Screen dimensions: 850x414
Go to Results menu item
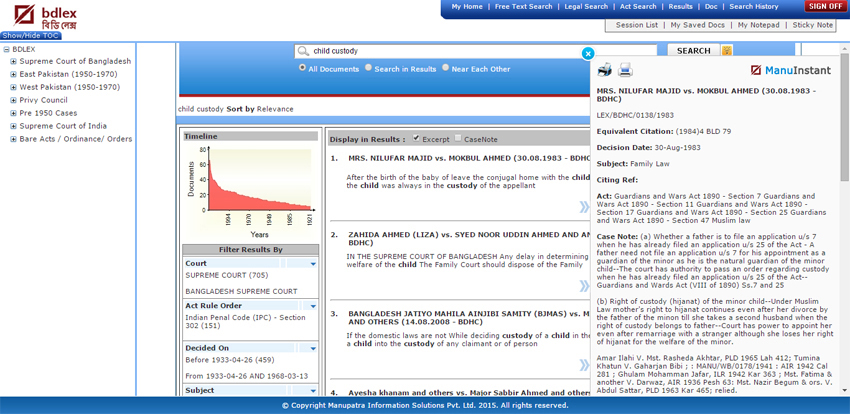[680, 7]
